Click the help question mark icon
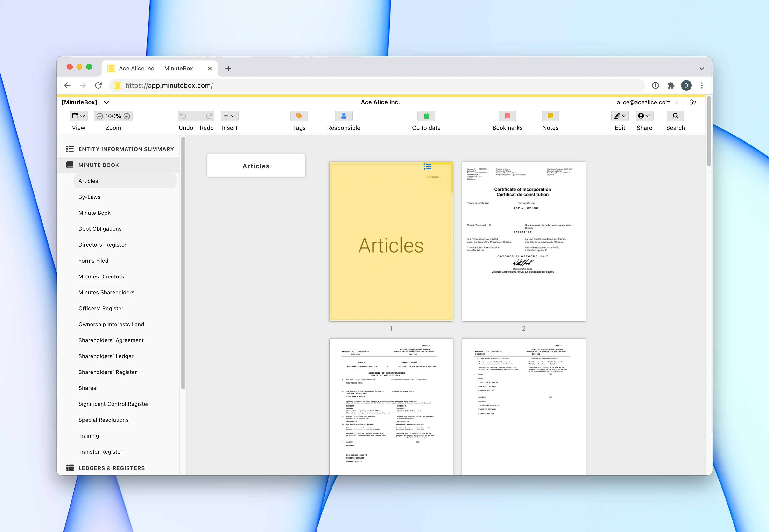 692,102
